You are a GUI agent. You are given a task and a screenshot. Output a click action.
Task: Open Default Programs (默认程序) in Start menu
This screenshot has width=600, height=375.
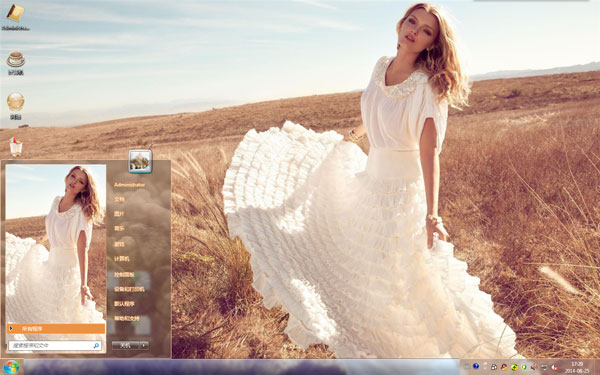pos(124,304)
